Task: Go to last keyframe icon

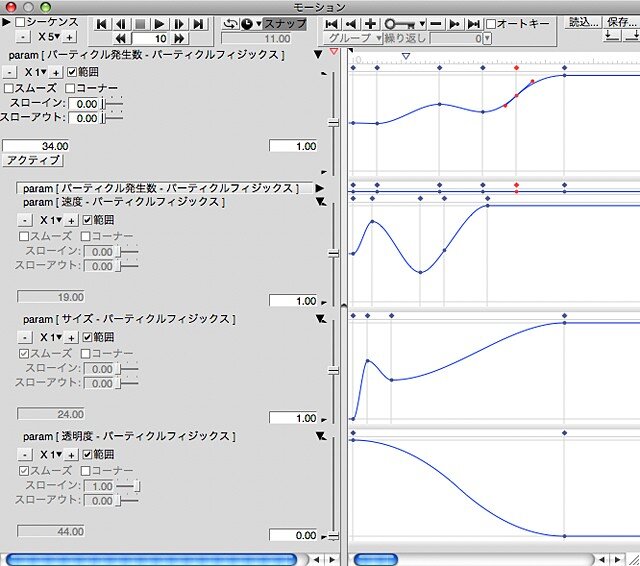Action: coord(473,24)
